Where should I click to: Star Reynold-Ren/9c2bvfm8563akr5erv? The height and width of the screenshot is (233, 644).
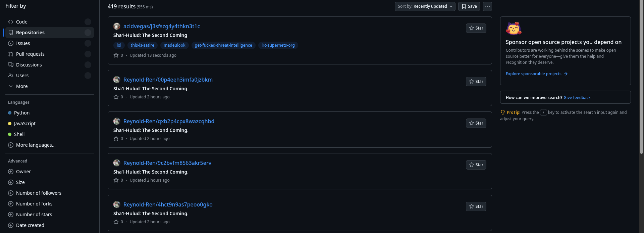tap(476, 165)
